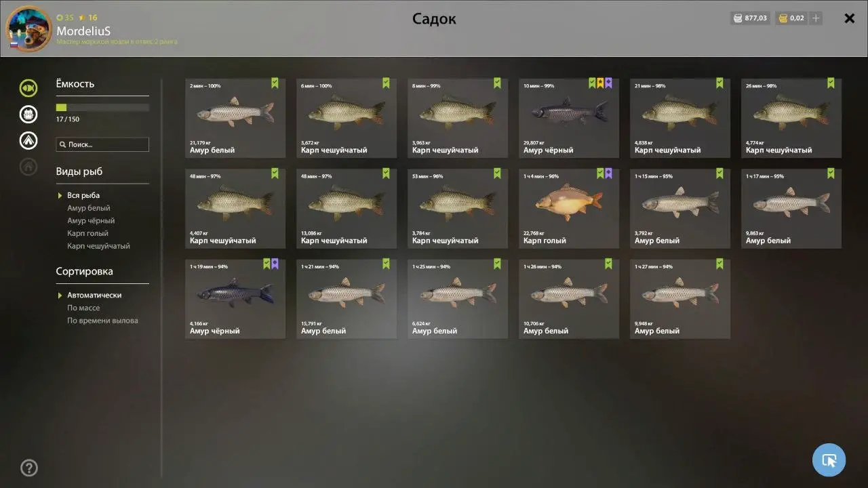Filter by Амур чёрный species
868x488 pixels.
(91, 221)
